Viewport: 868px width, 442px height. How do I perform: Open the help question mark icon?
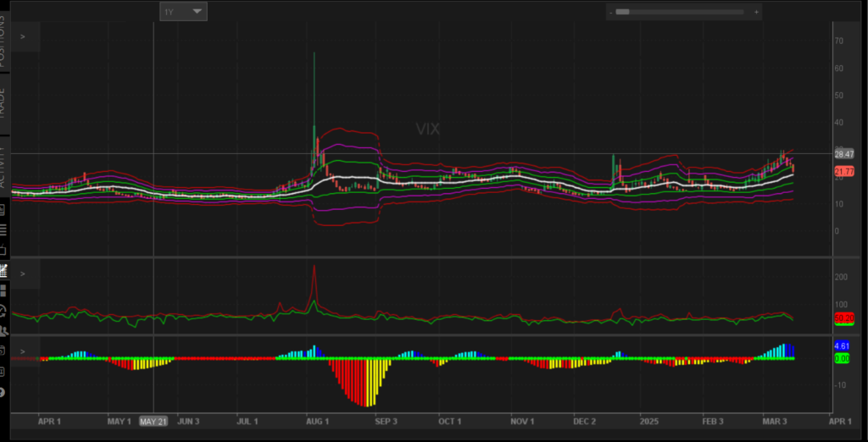pyautogui.click(x=3, y=392)
